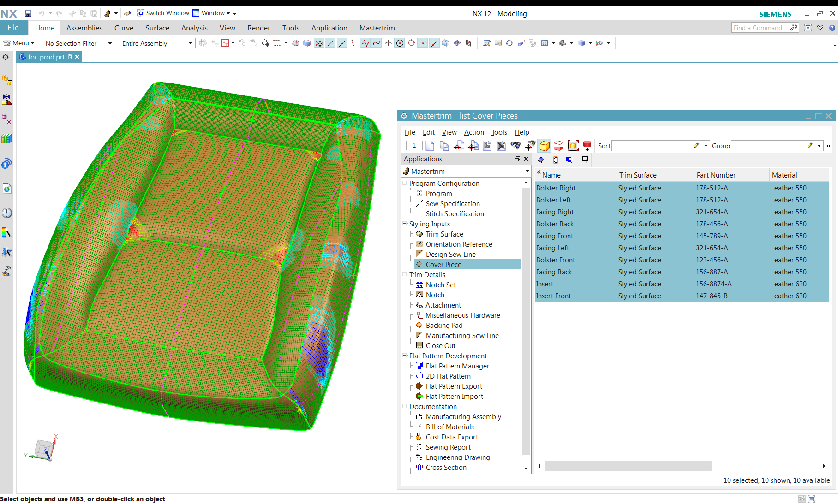Select Flat Pattern Manager in tree
Viewport: 838px width, 504px height.
(457, 366)
